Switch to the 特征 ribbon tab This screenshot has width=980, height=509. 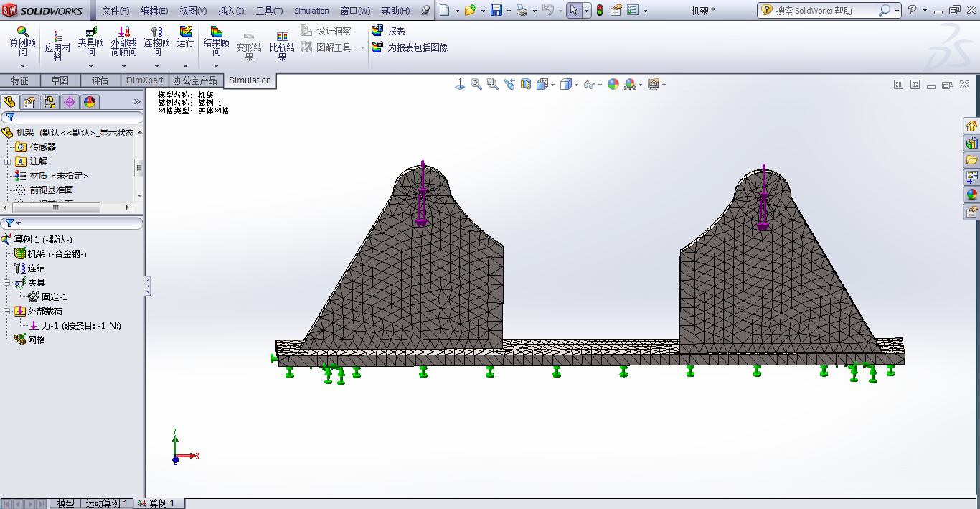click(x=20, y=80)
